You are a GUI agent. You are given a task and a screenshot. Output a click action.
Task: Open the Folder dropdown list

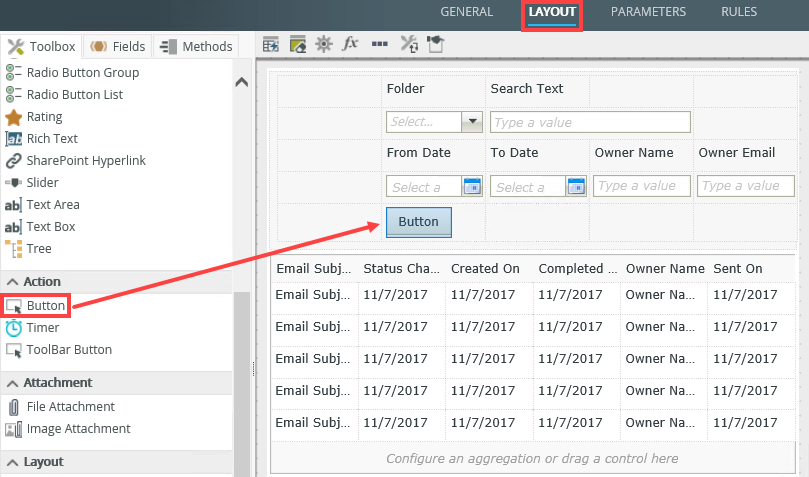(472, 122)
